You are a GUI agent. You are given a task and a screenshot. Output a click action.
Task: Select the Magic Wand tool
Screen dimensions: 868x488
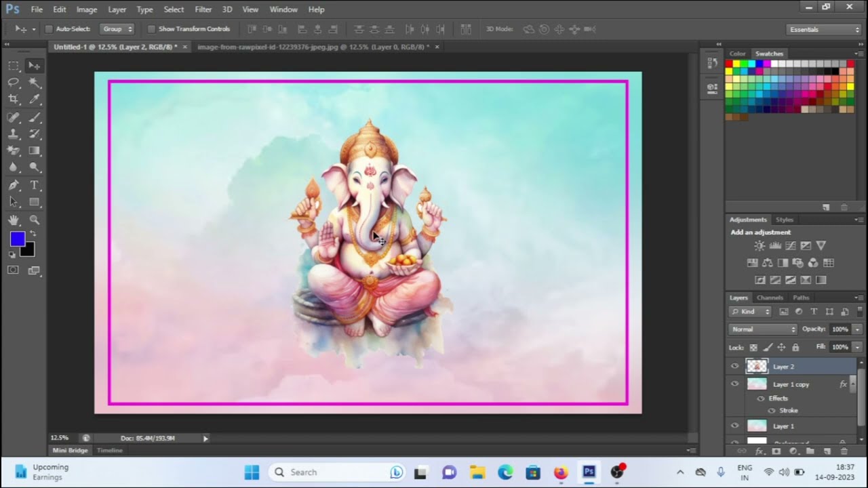34,83
